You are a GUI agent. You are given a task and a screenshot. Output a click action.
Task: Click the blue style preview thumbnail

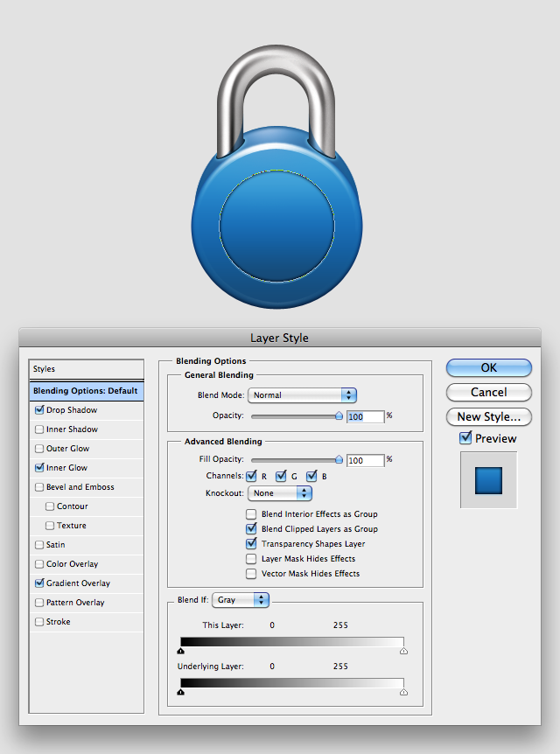(489, 480)
